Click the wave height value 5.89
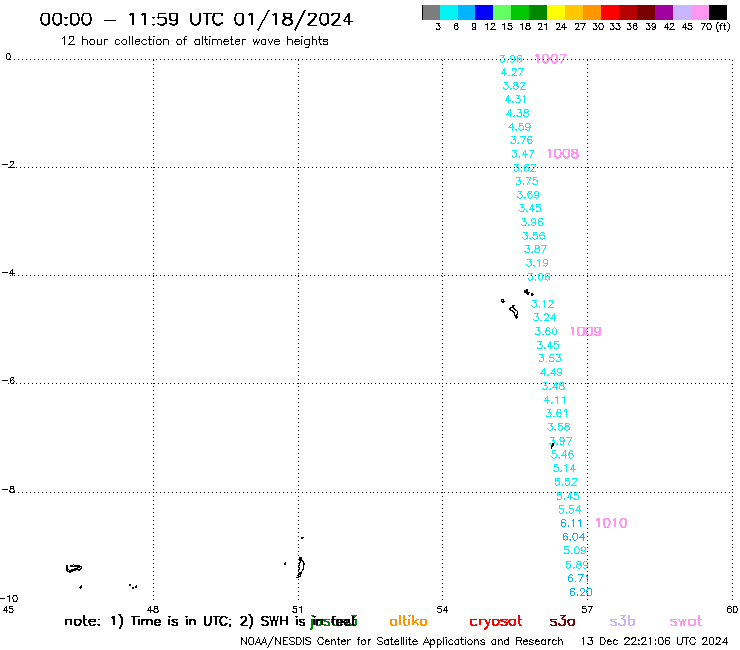The image size is (740, 650). point(577,565)
